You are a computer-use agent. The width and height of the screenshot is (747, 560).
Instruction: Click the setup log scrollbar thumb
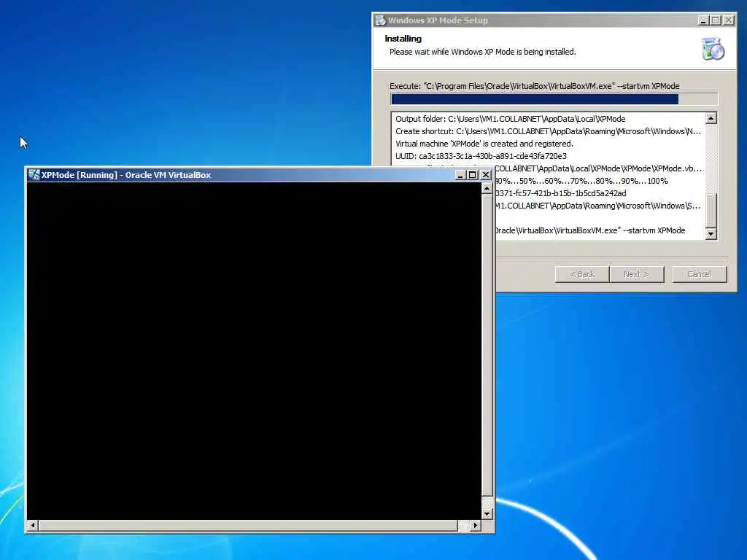point(711,210)
